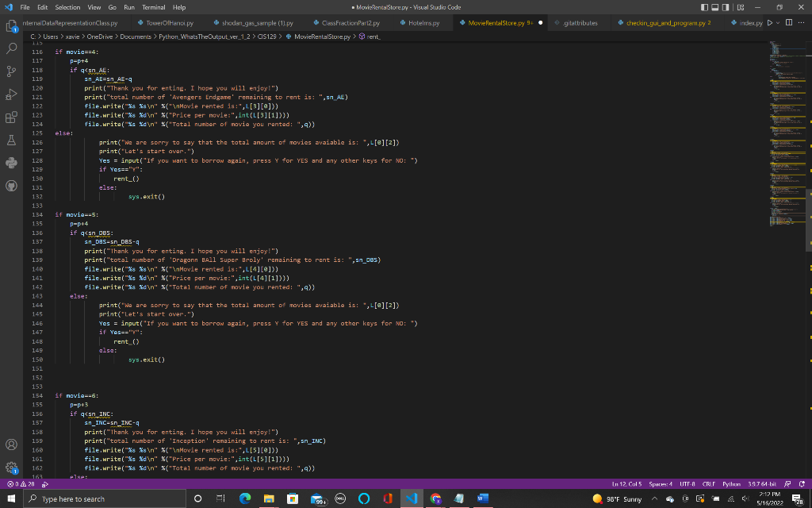Click the Run Python File play button
812x508 pixels.
coord(772,23)
